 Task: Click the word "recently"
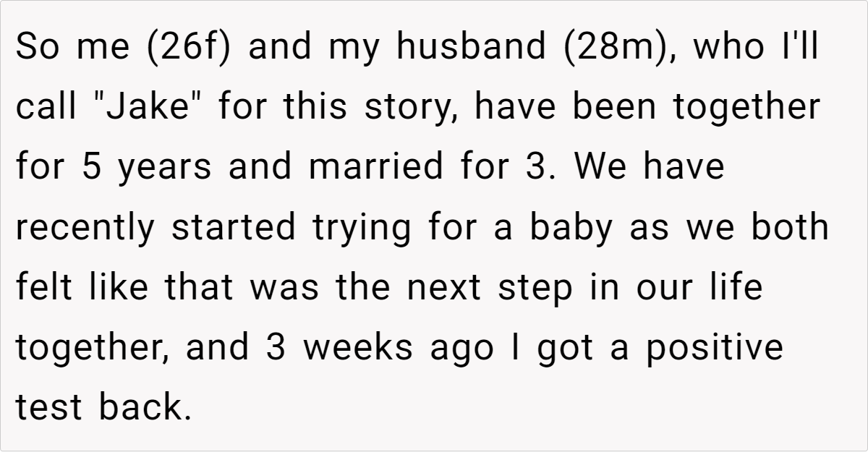tap(87, 227)
